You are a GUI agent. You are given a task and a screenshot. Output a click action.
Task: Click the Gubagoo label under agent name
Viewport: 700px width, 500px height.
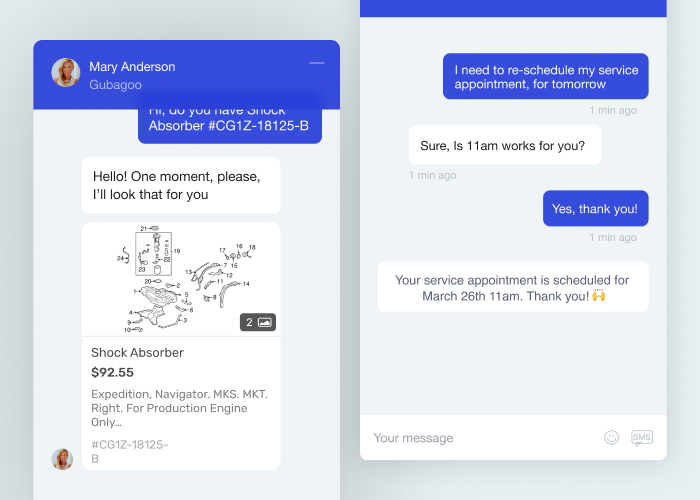(115, 84)
